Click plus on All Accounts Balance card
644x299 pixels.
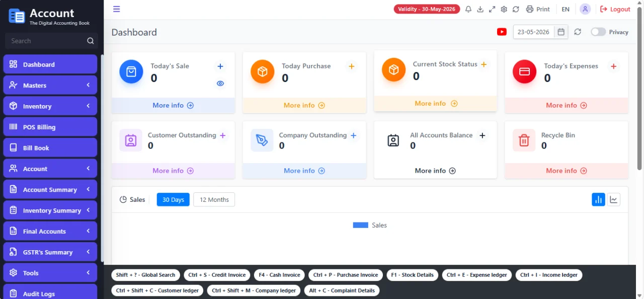(482, 135)
